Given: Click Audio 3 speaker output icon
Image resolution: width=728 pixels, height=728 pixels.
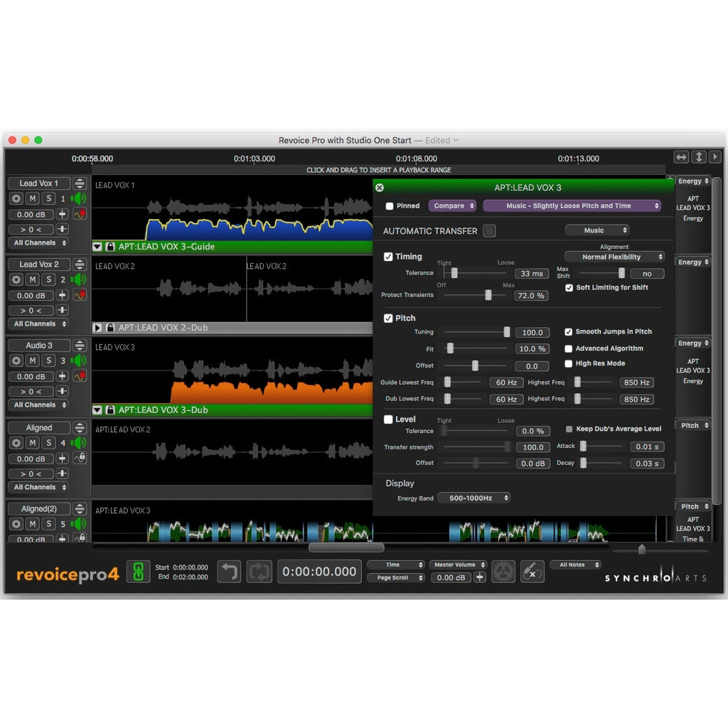Looking at the screenshot, I should click(79, 360).
